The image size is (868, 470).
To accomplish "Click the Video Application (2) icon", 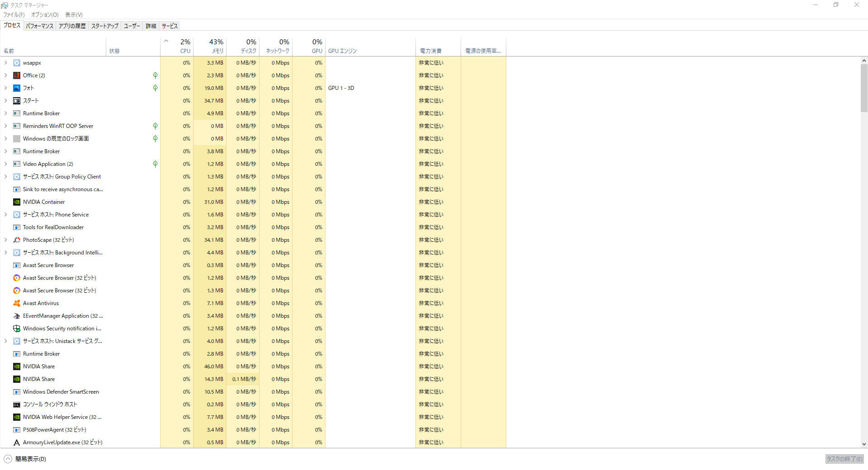I will click(17, 164).
